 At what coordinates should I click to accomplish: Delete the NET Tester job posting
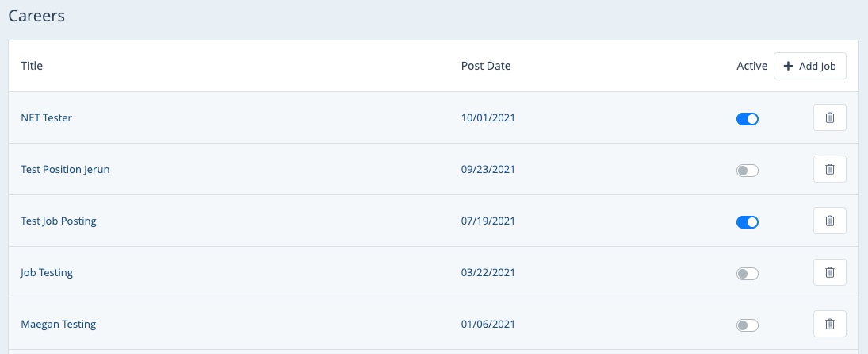(x=829, y=118)
